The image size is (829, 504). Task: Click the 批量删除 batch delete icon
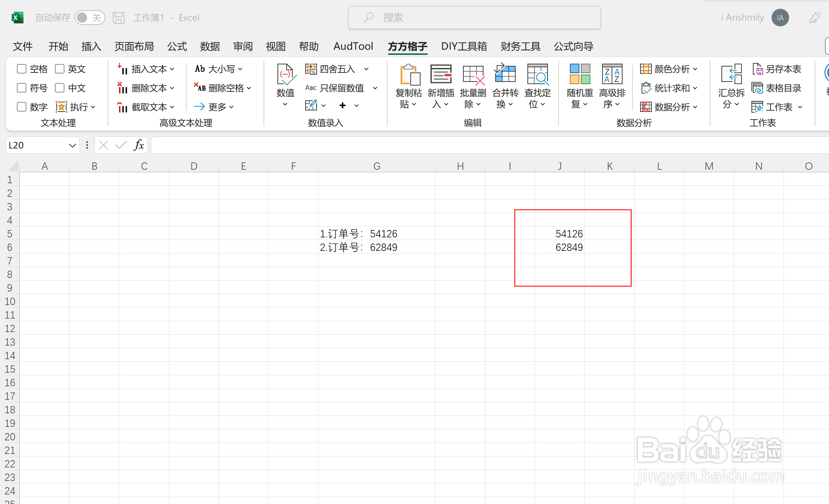tap(473, 75)
